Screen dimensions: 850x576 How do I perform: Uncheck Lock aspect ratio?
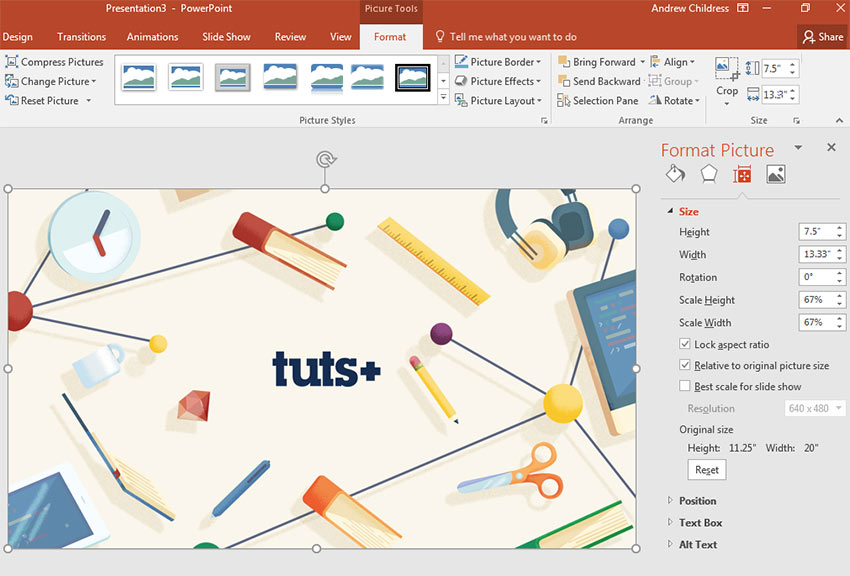[684, 344]
